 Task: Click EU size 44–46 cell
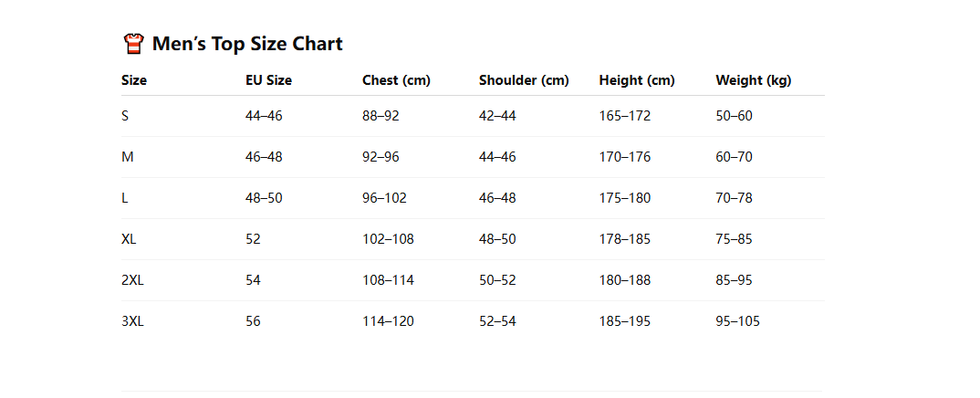[264, 116]
